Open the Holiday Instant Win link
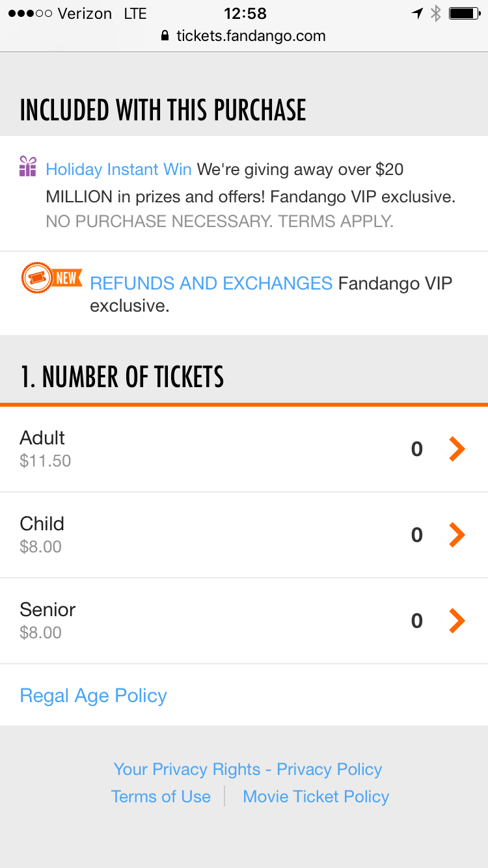Viewport: 488px width, 868px height. coord(118,170)
